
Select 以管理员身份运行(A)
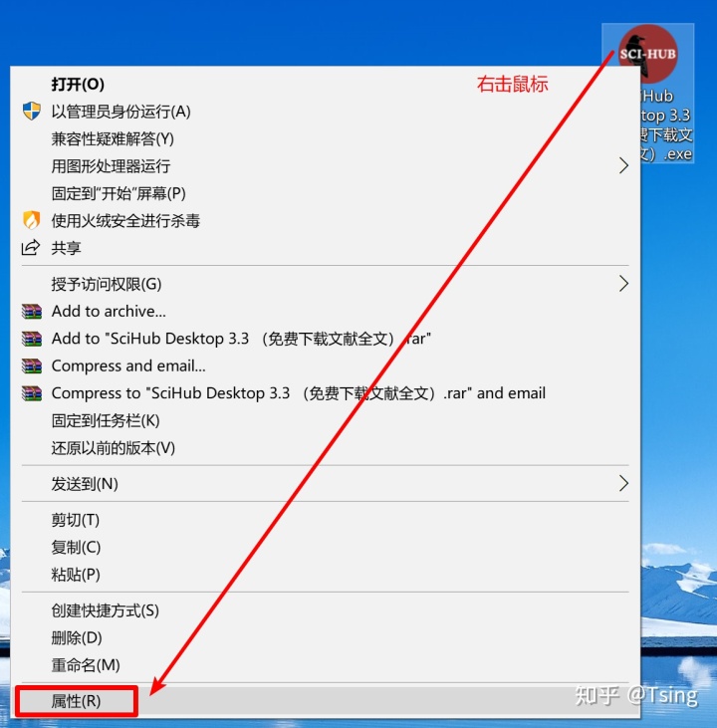point(325,112)
